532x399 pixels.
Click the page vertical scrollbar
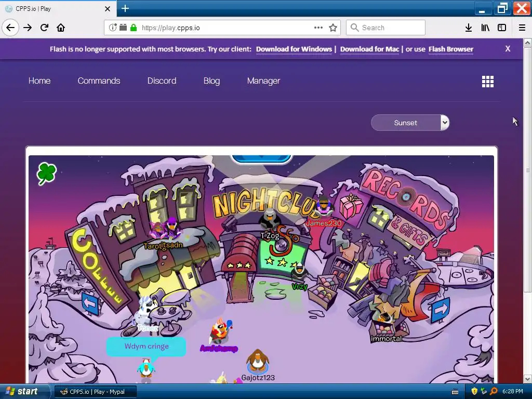[528, 170]
